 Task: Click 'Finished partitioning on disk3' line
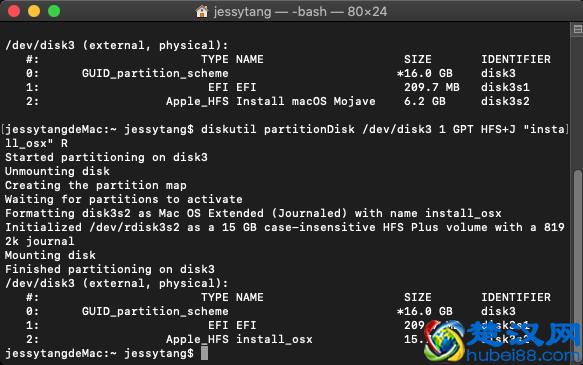110,269
